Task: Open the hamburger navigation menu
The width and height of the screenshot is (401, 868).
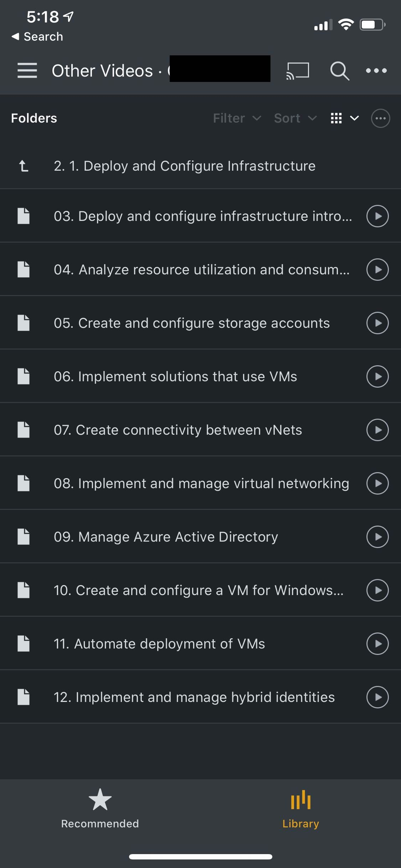Action: point(27,70)
